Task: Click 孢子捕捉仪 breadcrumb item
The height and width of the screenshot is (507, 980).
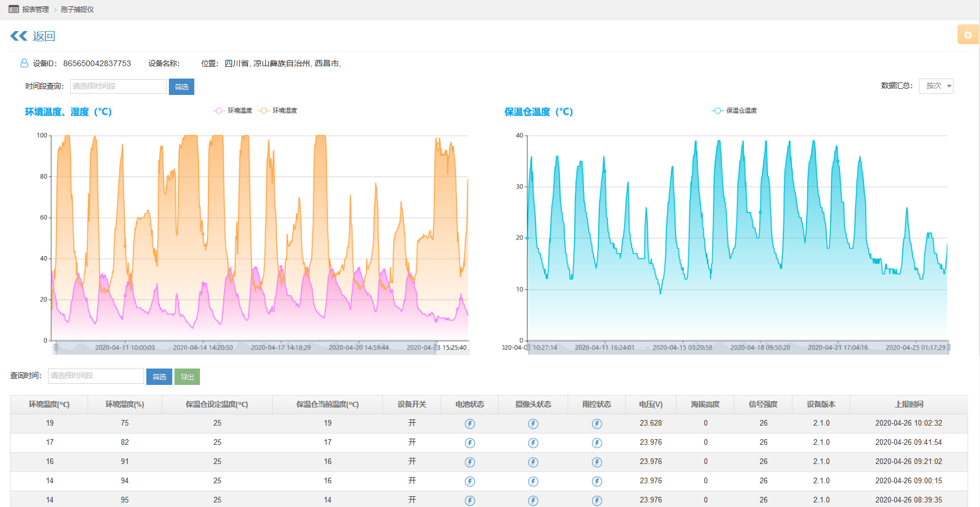Action: [x=77, y=10]
